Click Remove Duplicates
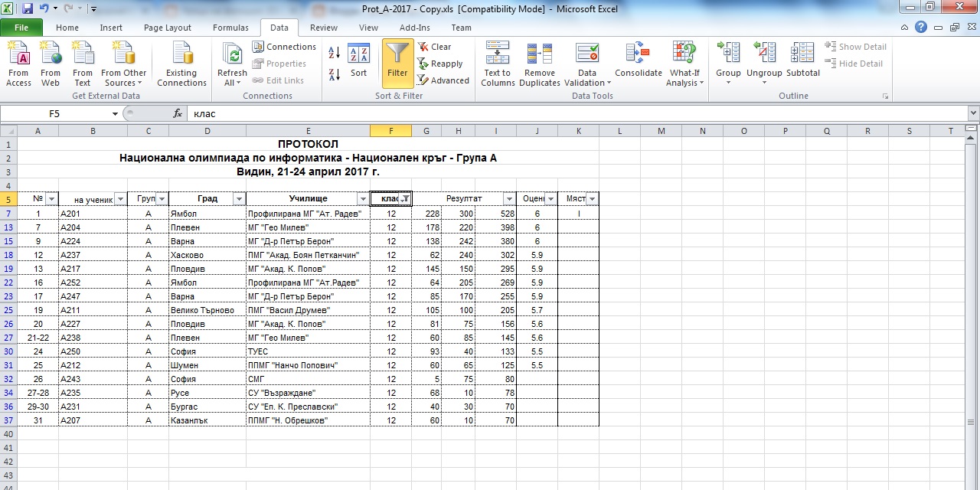 point(540,64)
